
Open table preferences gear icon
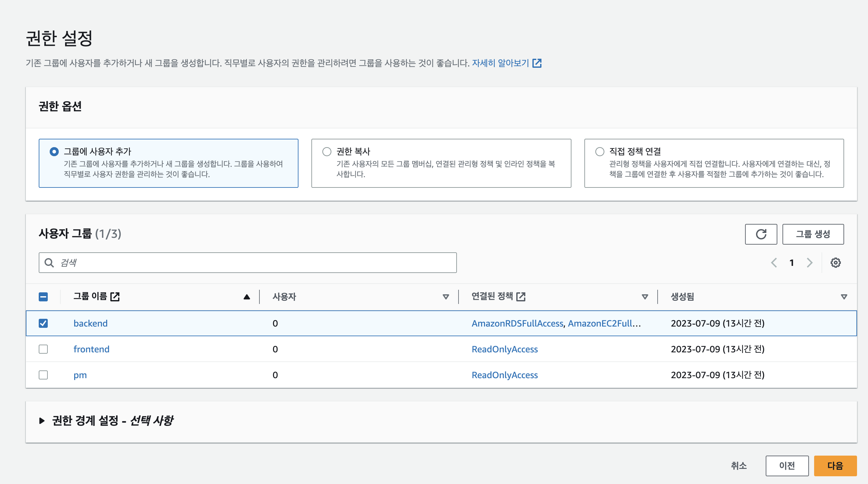coord(835,263)
